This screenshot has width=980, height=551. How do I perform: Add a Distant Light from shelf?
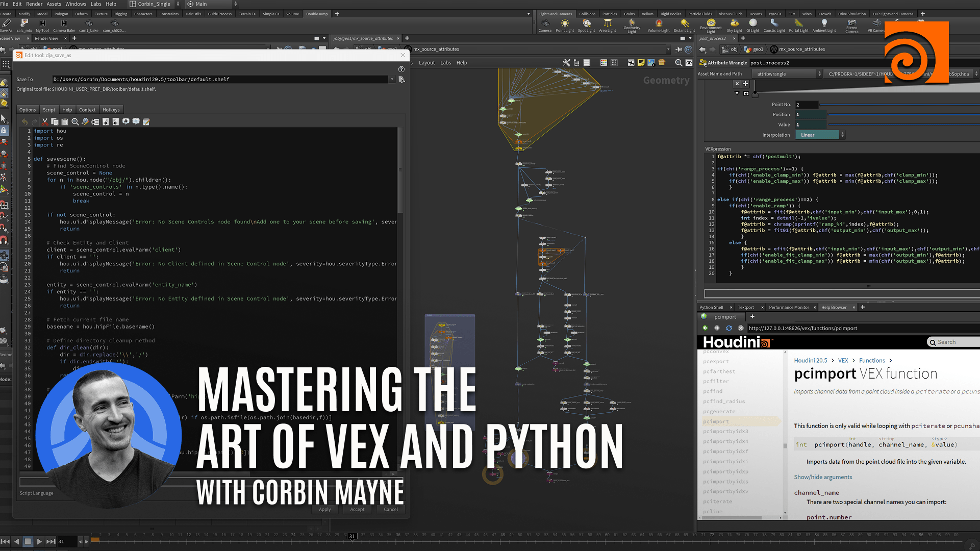pyautogui.click(x=685, y=26)
